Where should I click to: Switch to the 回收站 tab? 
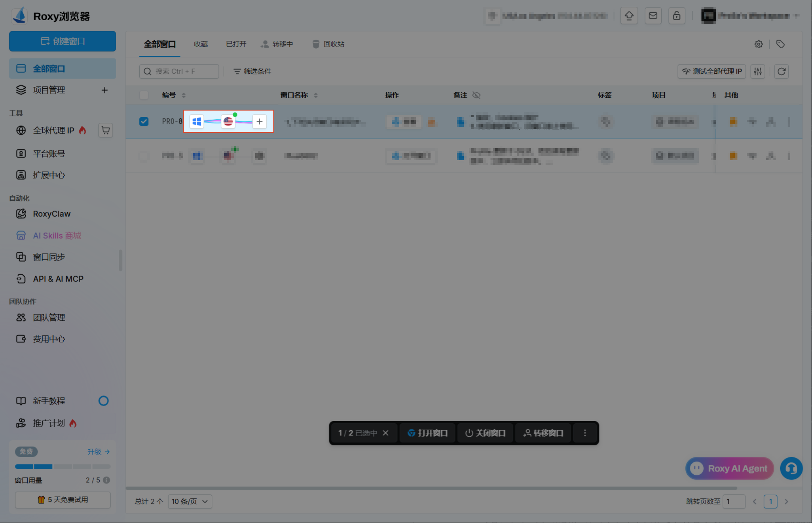328,44
